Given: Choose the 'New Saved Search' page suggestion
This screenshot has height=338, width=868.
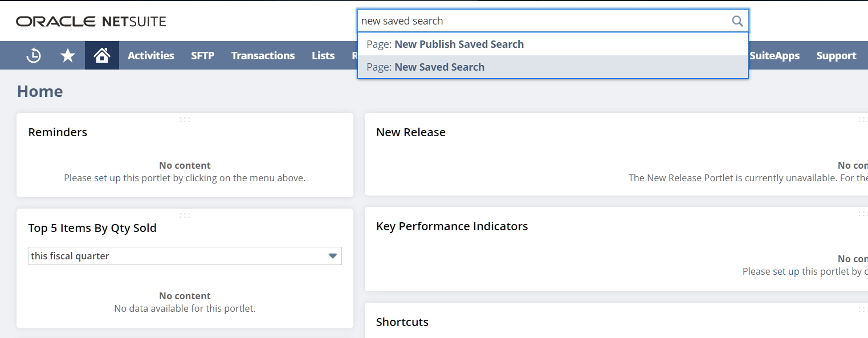Looking at the screenshot, I should pyautogui.click(x=439, y=67).
